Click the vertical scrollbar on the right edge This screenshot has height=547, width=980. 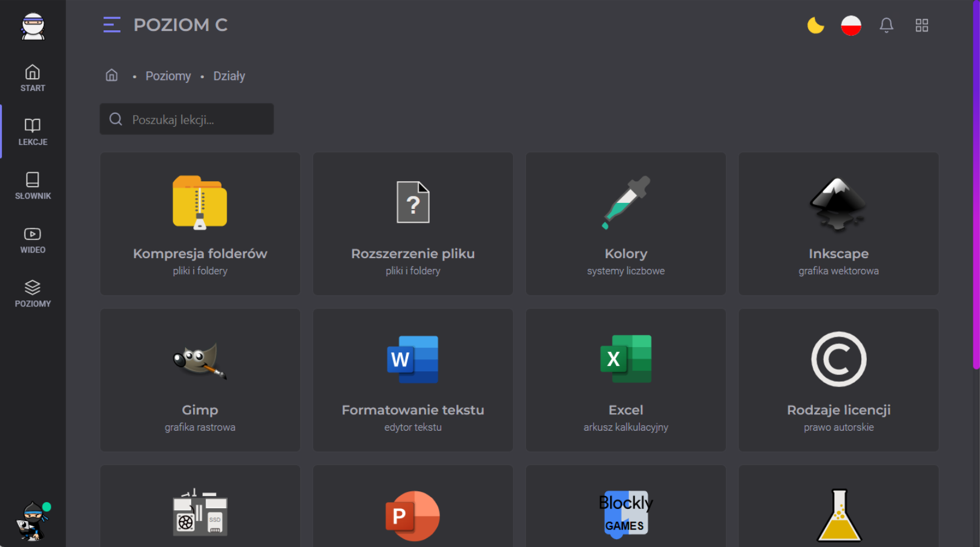(976, 182)
